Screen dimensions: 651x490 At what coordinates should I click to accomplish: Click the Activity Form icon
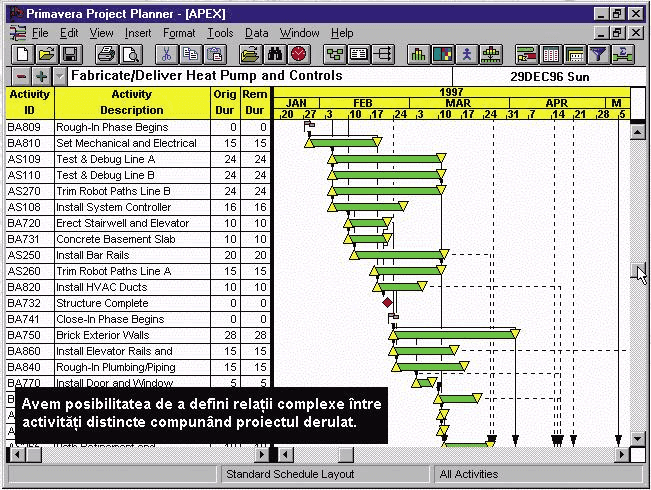point(359,54)
